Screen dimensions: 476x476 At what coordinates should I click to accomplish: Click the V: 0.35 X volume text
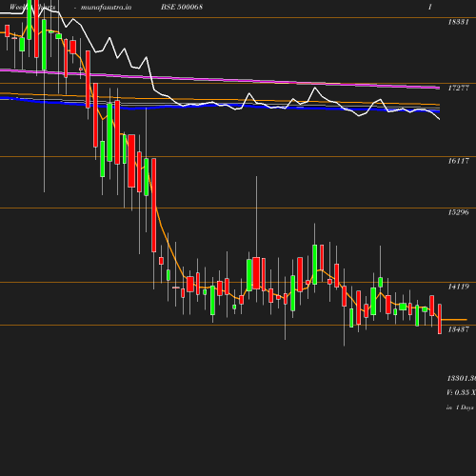pyautogui.click(x=461, y=392)
